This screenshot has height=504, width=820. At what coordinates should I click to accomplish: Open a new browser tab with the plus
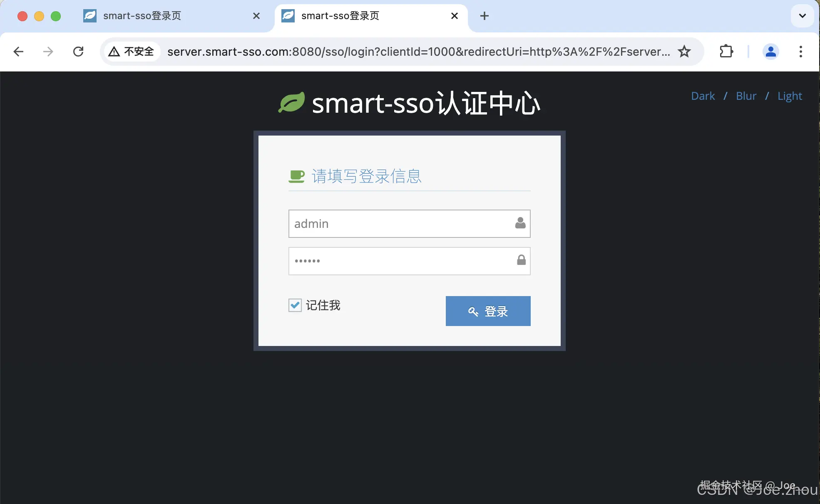point(484,16)
